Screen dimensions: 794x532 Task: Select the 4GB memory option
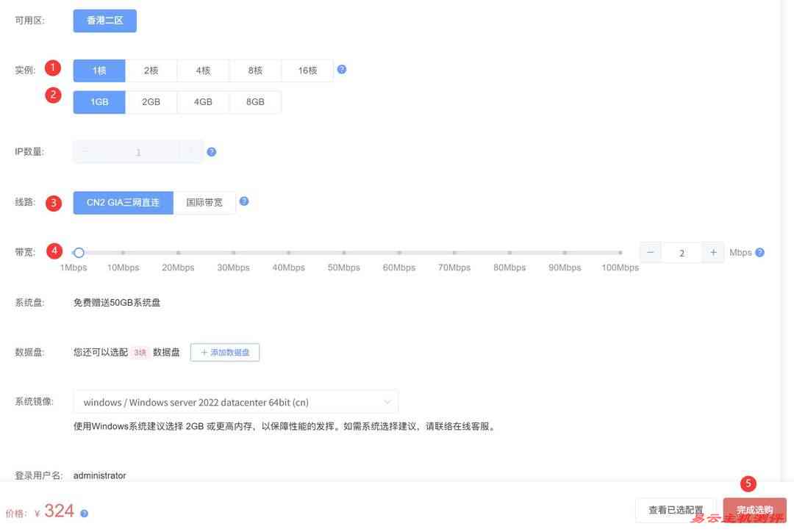point(203,101)
